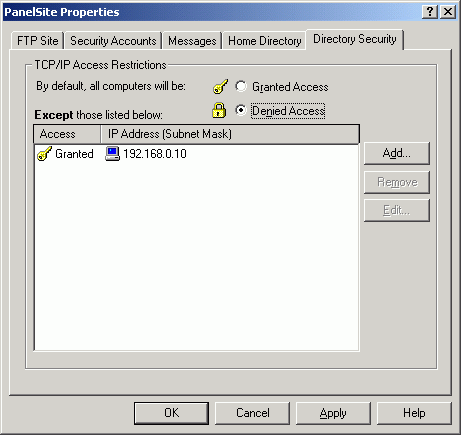Open the Home Directory tab

pos(265,41)
